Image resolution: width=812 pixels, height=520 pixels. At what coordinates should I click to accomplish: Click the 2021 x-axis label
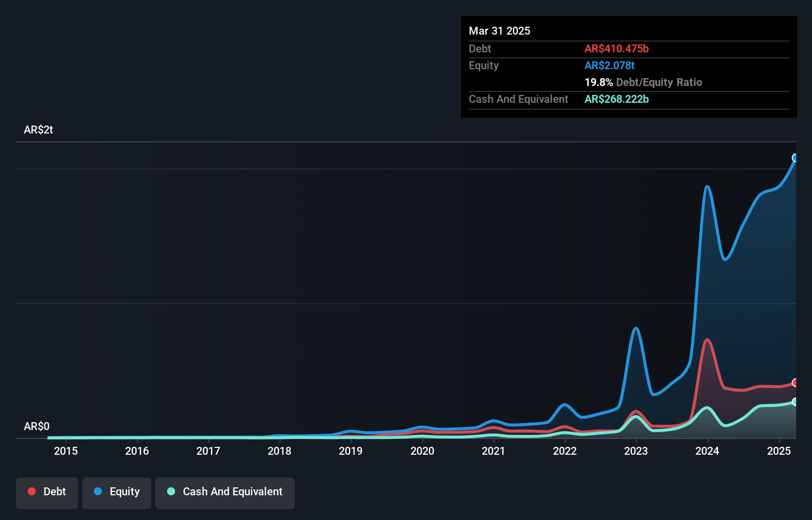coord(494,451)
